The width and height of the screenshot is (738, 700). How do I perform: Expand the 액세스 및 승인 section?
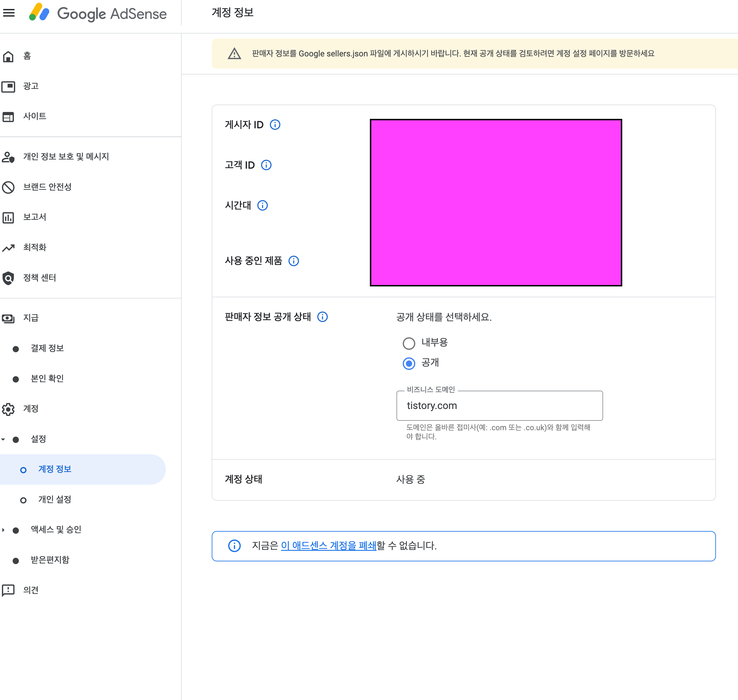[3, 530]
